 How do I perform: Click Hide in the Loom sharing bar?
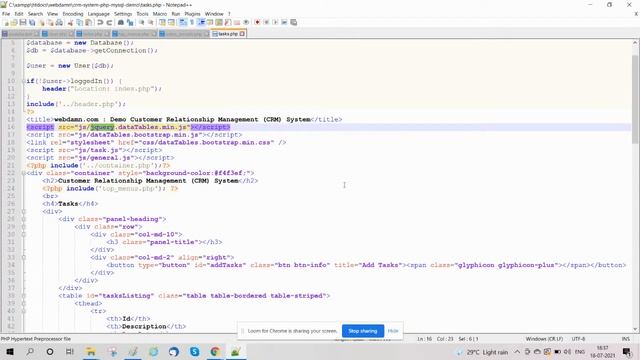coord(393,331)
